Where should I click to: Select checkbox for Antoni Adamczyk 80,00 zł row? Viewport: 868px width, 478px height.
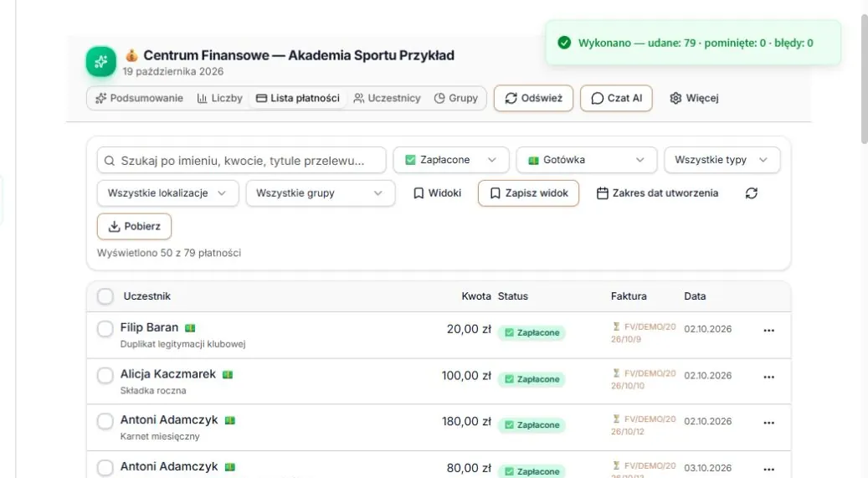(105, 468)
